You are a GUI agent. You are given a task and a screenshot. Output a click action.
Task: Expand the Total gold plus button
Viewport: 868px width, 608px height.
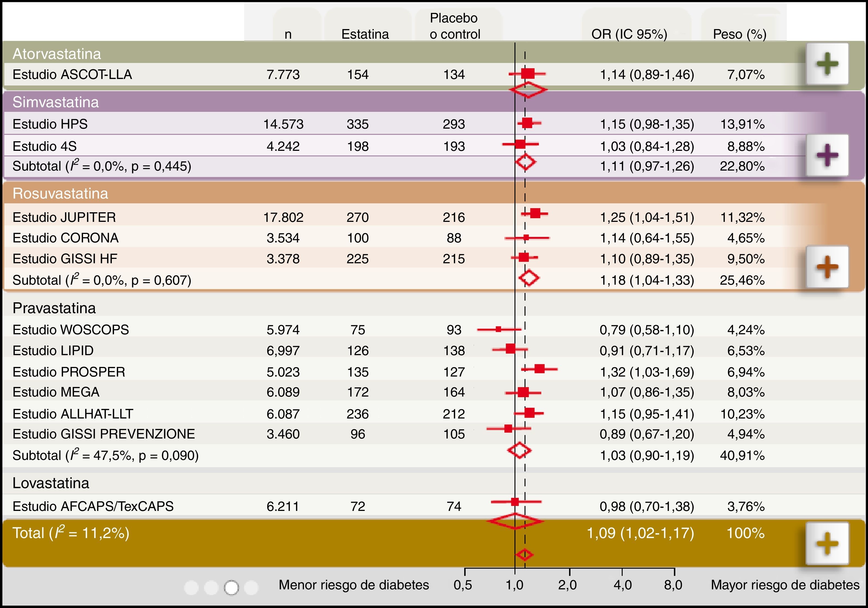(827, 544)
